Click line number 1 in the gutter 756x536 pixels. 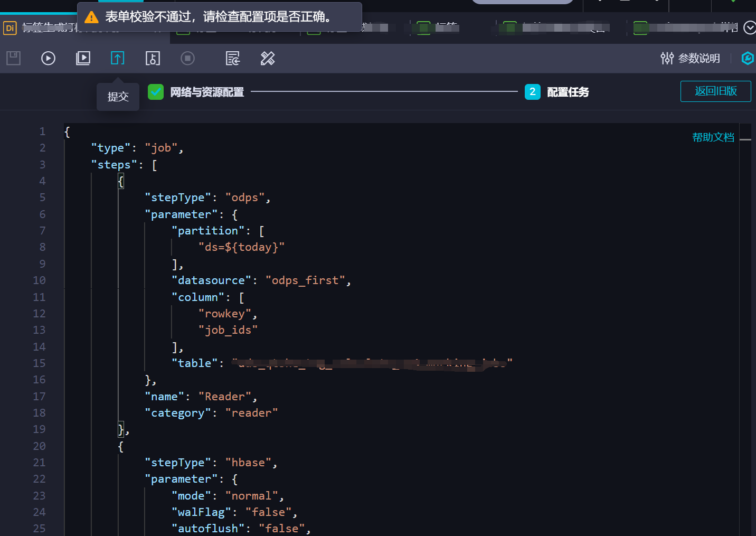[42, 131]
